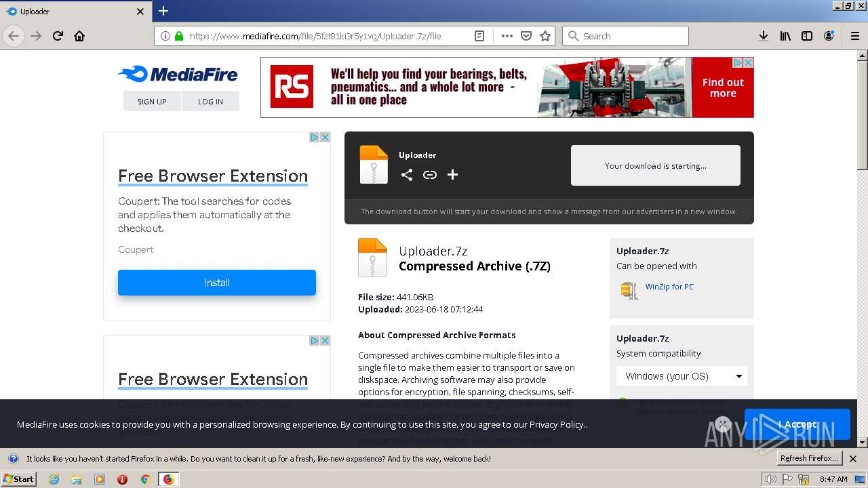Screen dimensions: 868x488
Task: Open the Downloads arrow in toolbar
Action: coord(764,36)
